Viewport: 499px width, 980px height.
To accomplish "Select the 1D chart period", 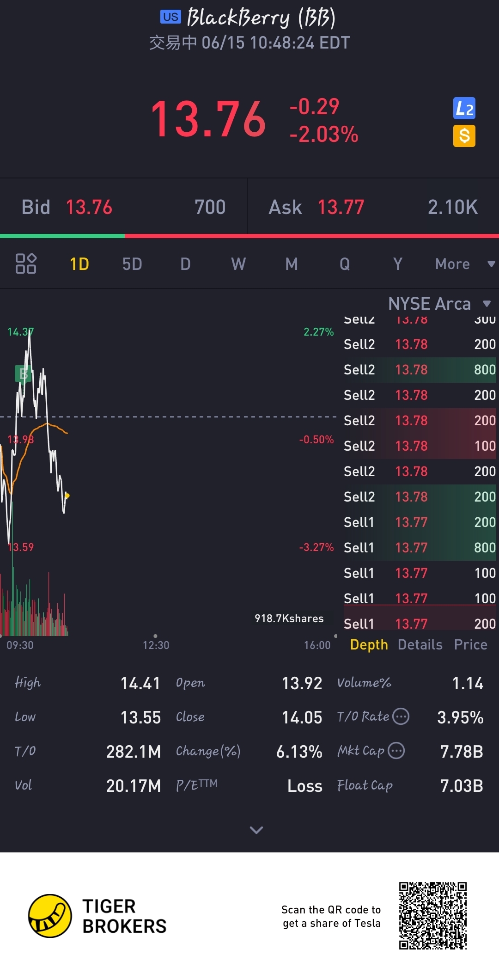I will pos(79,264).
